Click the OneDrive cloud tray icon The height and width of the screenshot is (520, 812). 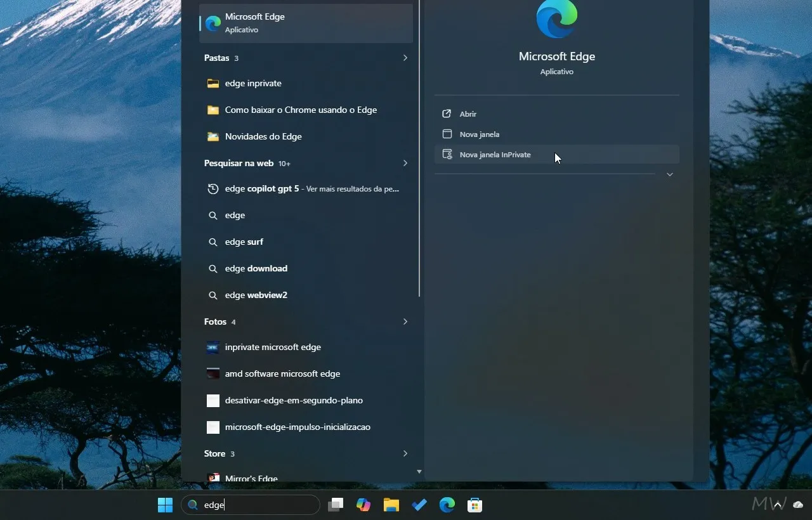pyautogui.click(x=799, y=505)
